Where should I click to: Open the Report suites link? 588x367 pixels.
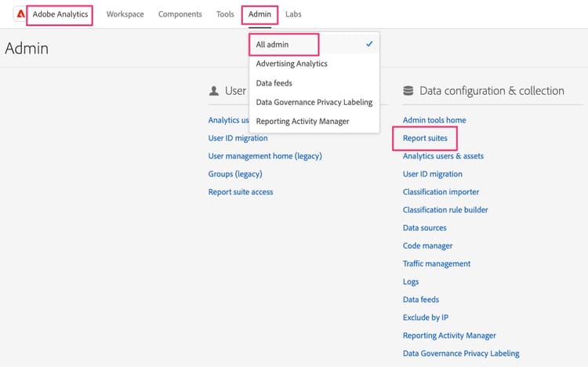pos(425,138)
